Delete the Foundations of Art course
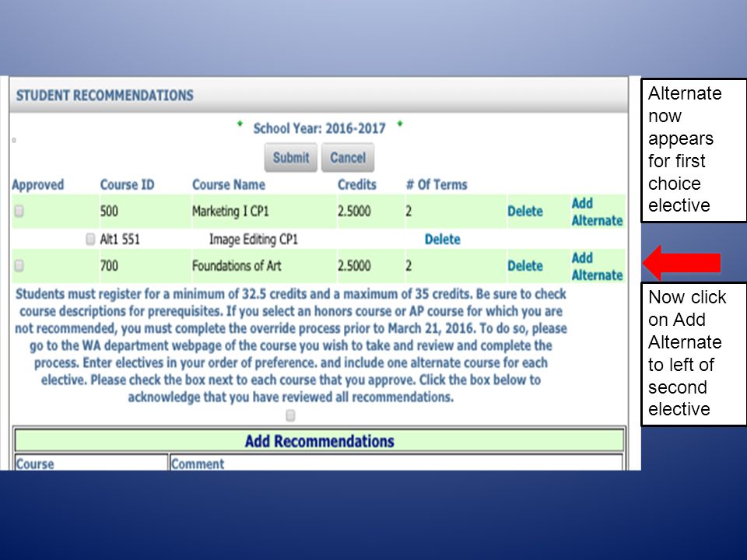The height and width of the screenshot is (560, 747). coord(525,266)
